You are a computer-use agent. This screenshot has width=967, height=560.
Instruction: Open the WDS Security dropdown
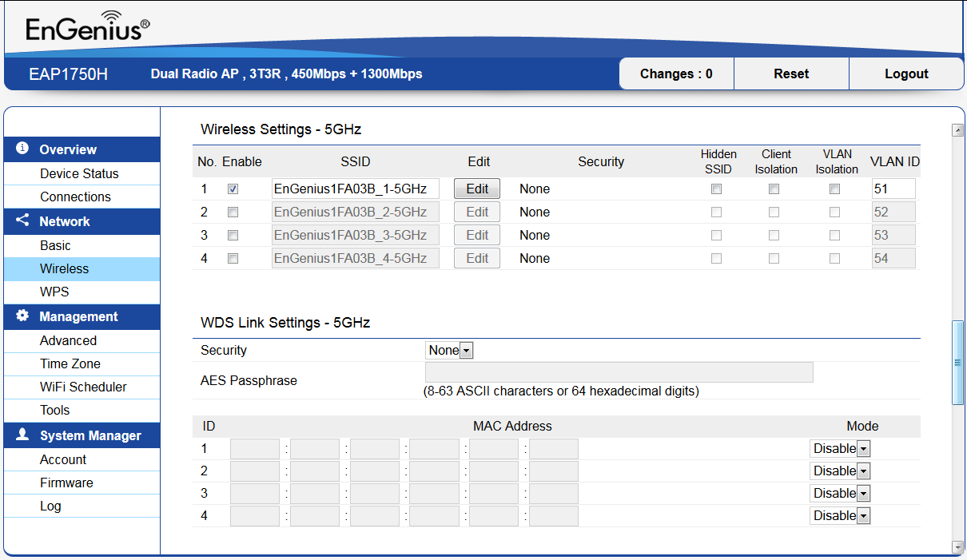449,351
